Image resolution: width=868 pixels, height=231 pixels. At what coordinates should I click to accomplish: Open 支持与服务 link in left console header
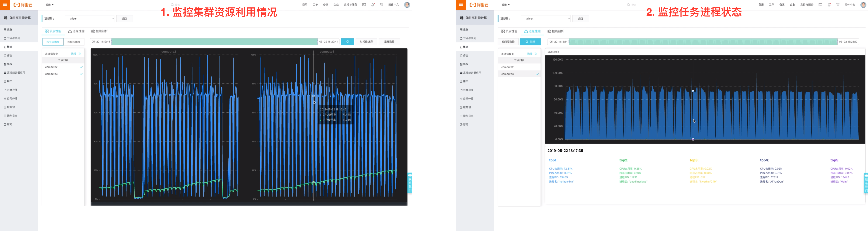(350, 5)
